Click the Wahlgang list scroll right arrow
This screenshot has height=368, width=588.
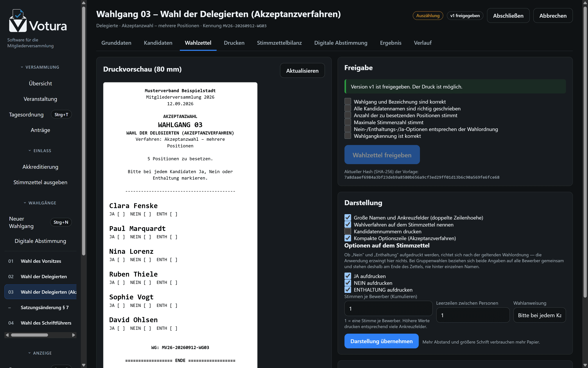click(x=73, y=335)
